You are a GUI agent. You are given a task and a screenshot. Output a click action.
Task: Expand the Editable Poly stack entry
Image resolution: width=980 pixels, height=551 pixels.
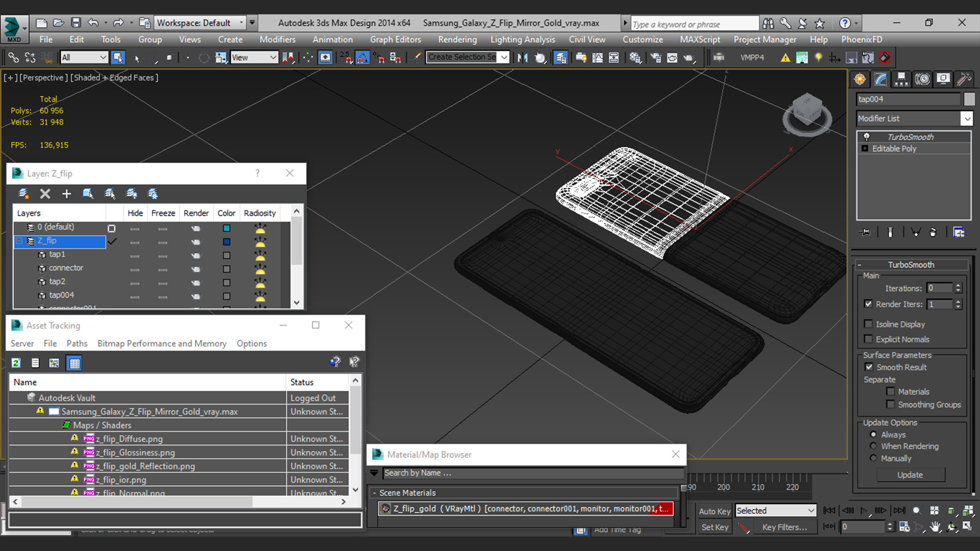pos(865,148)
